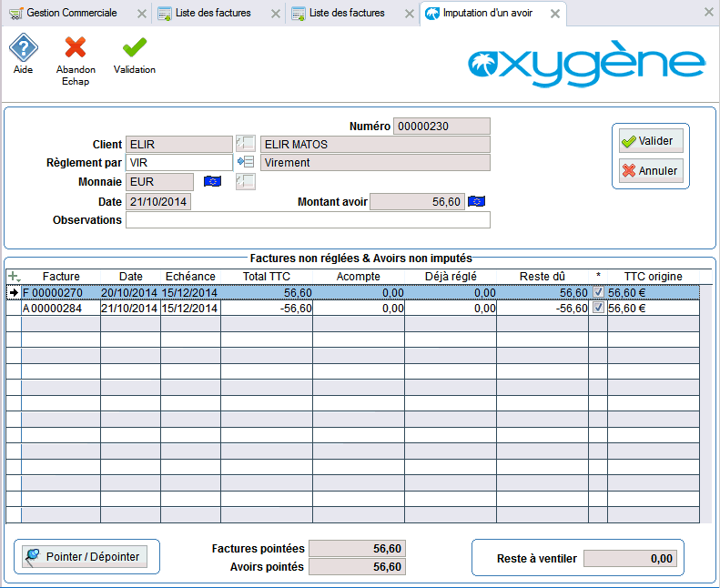Click the Règlement par VIR input field
Screen dimensions: 720x588
(178, 163)
